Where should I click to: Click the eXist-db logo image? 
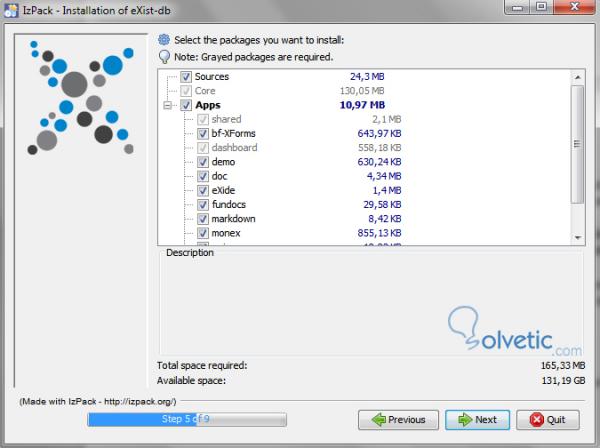(80, 98)
